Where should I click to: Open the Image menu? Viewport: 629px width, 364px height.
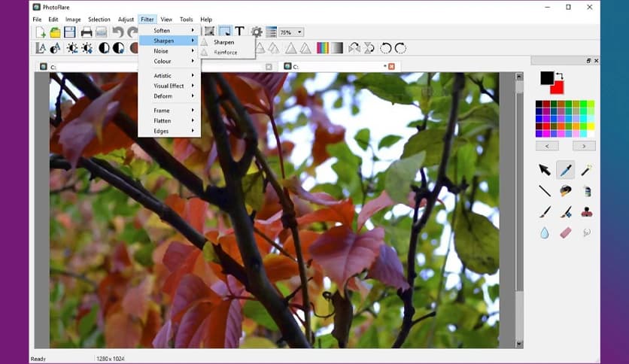point(73,20)
